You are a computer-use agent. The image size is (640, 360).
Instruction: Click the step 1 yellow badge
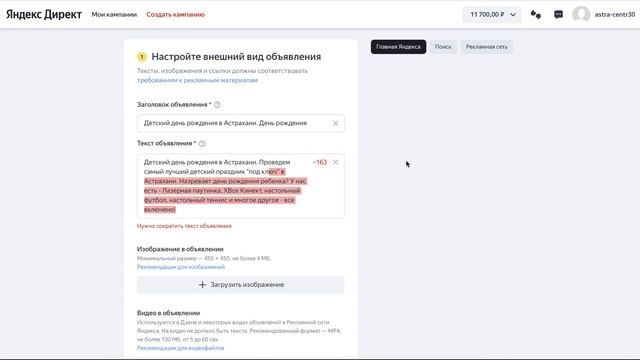[x=142, y=57]
